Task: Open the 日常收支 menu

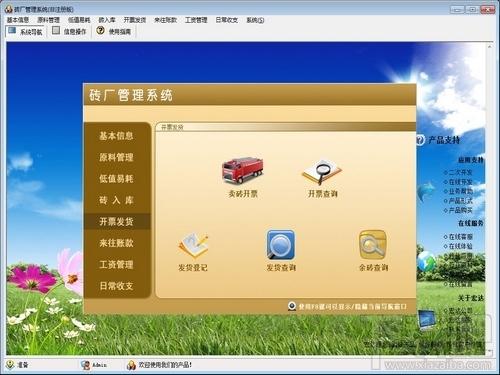Action: coord(227,20)
